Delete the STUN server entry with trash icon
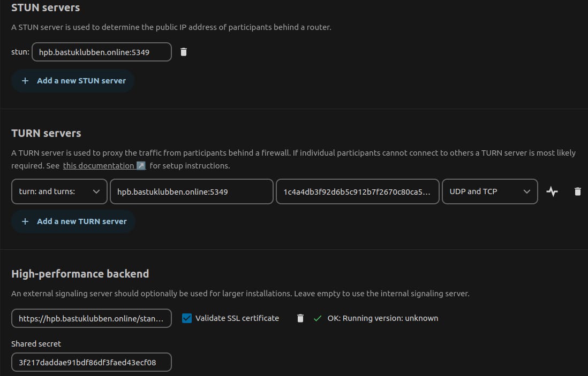The image size is (588, 376). [x=183, y=51]
